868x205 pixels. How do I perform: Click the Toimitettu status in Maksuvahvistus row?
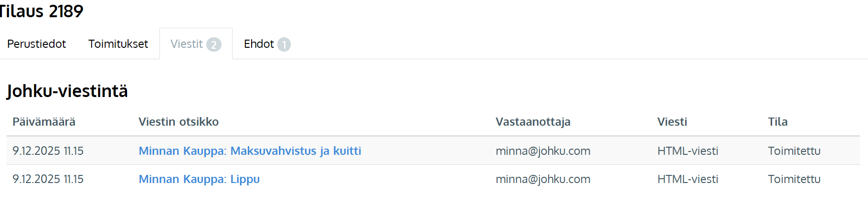coord(794,151)
